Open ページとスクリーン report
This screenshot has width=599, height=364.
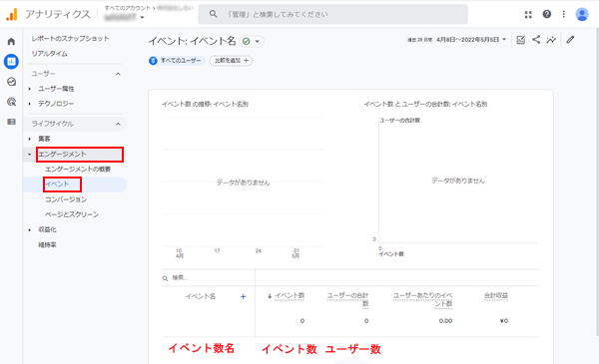(72, 214)
